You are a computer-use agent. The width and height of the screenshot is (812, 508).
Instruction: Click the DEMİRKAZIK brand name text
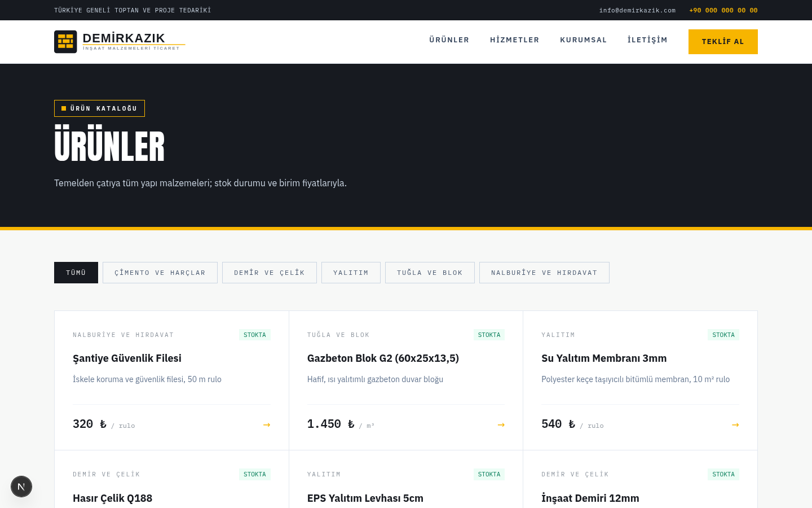(124, 38)
